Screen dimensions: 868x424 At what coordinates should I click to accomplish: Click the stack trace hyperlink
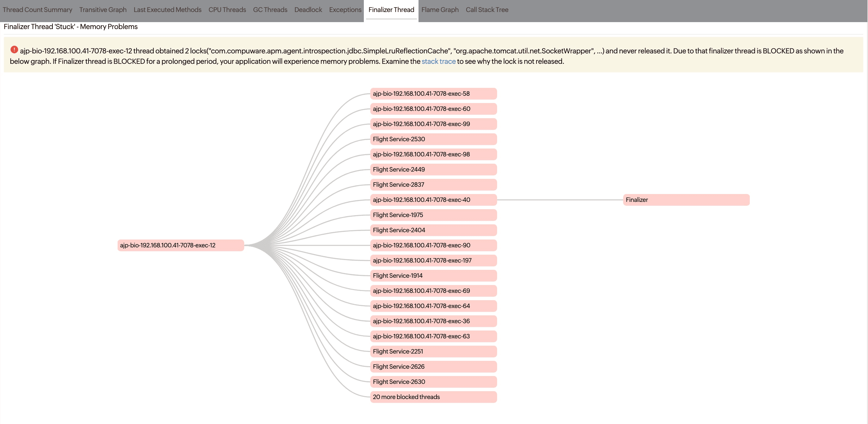coord(438,61)
